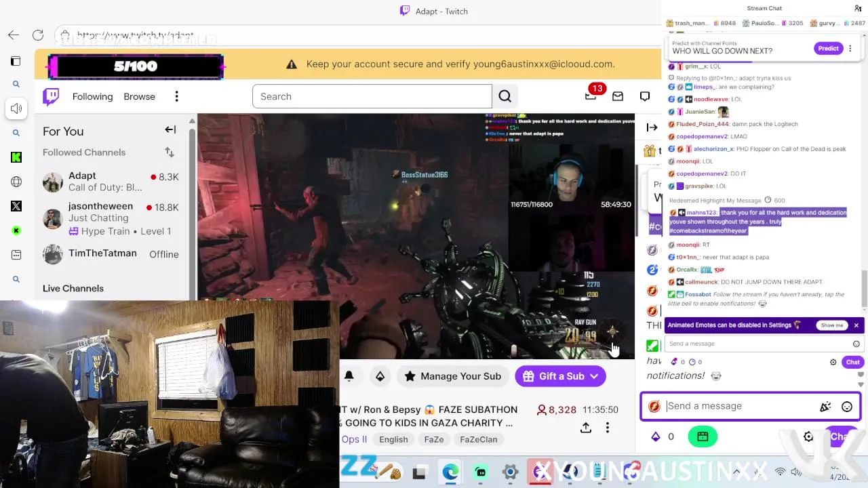This screenshot has height=488, width=868.
Task: Open notifications inbox with 13 badge
Action: point(591,96)
